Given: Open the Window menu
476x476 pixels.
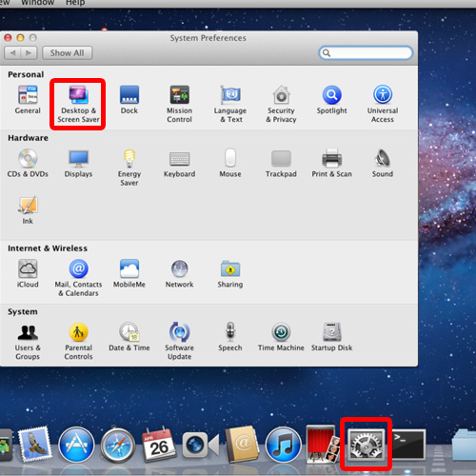Looking at the screenshot, I should (37, 3).
